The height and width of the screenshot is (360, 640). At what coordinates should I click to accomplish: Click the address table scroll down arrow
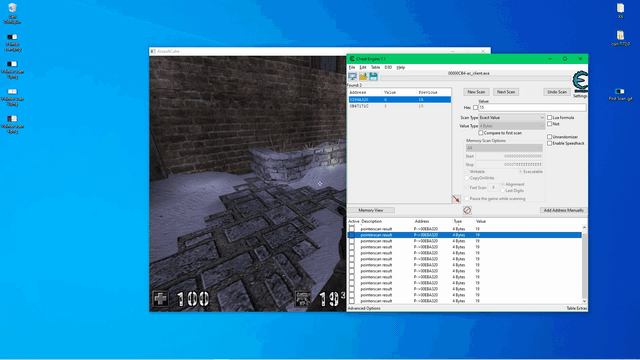click(x=584, y=302)
